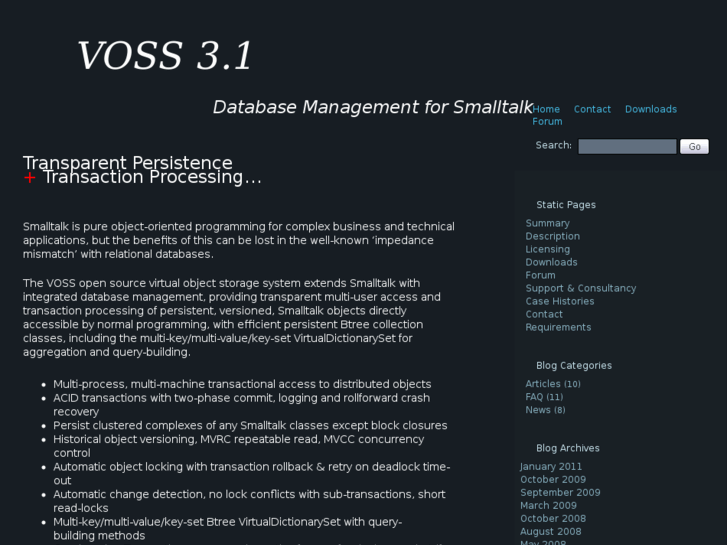Click the Transparent Persistence heading
The width and height of the screenshot is (727, 545).
click(x=128, y=162)
